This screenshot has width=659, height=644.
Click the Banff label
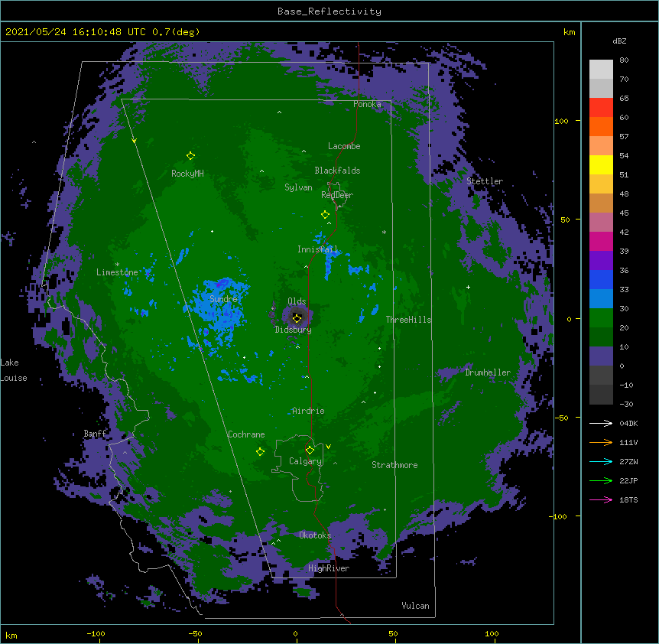coord(95,434)
